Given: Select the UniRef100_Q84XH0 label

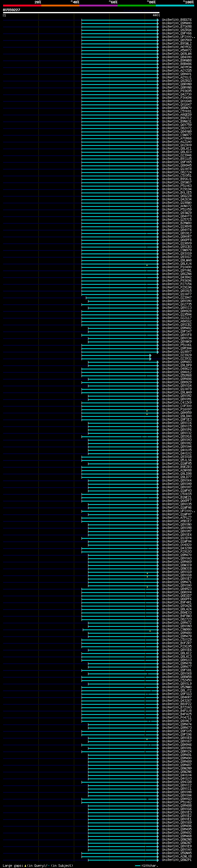Looking at the screenshot, I should pos(177,57).
